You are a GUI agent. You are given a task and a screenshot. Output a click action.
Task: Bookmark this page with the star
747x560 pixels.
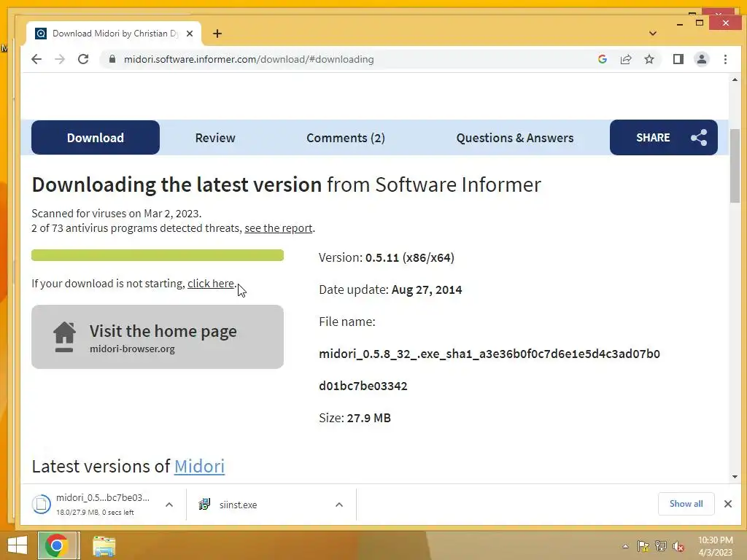tap(649, 59)
